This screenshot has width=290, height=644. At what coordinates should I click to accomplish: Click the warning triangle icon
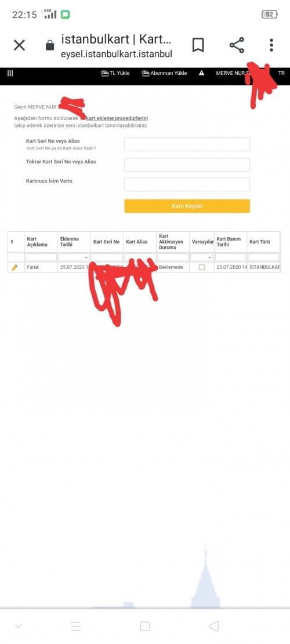[201, 73]
